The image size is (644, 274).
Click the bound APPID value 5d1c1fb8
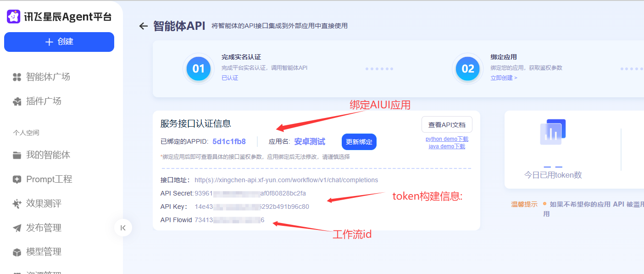click(x=229, y=141)
